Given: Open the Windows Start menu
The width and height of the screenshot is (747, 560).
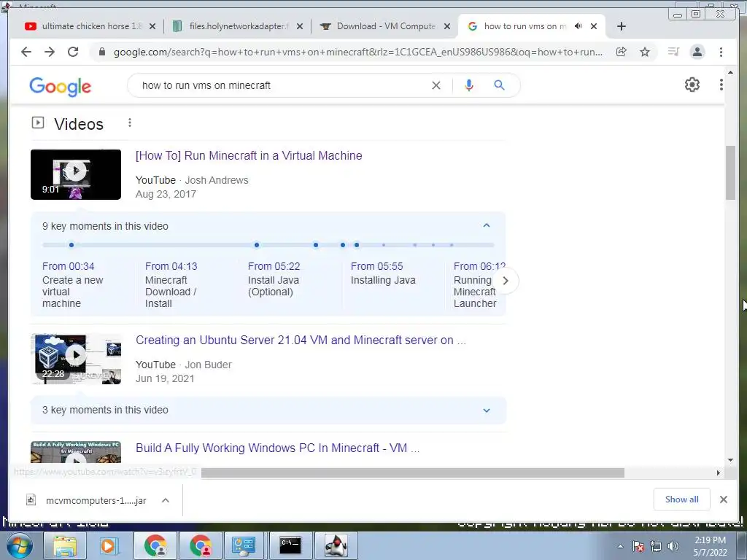Looking at the screenshot, I should [x=19, y=545].
